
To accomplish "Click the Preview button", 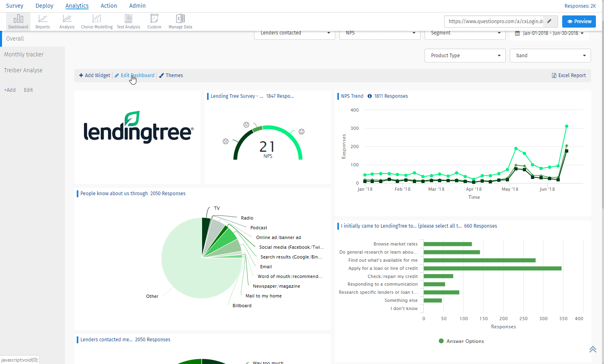I will pyautogui.click(x=579, y=22).
